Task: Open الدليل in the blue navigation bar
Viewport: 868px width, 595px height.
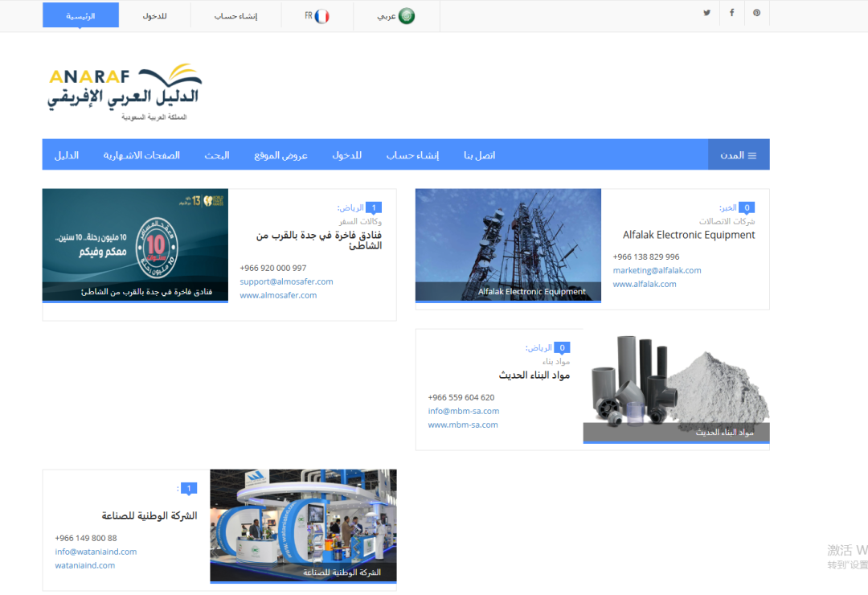Action: (67, 155)
